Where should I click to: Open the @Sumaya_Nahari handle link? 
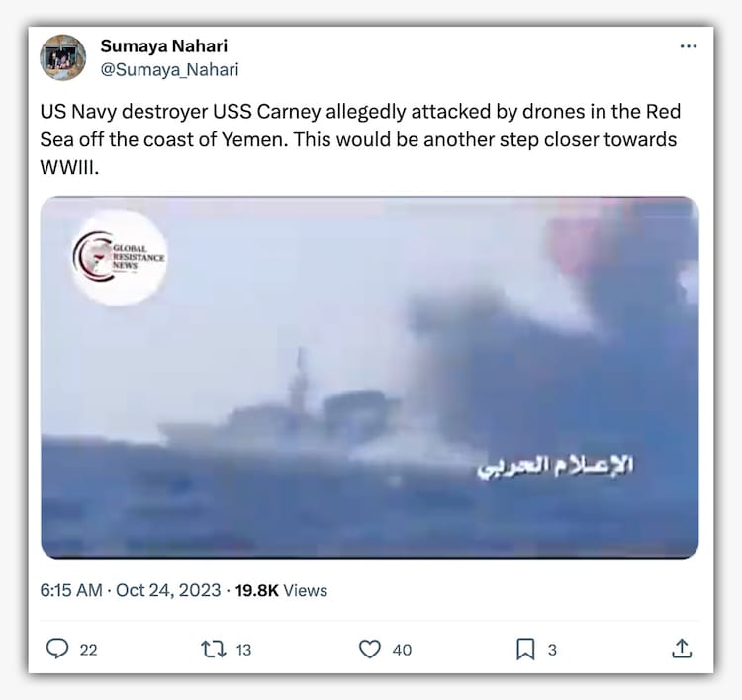click(169, 70)
